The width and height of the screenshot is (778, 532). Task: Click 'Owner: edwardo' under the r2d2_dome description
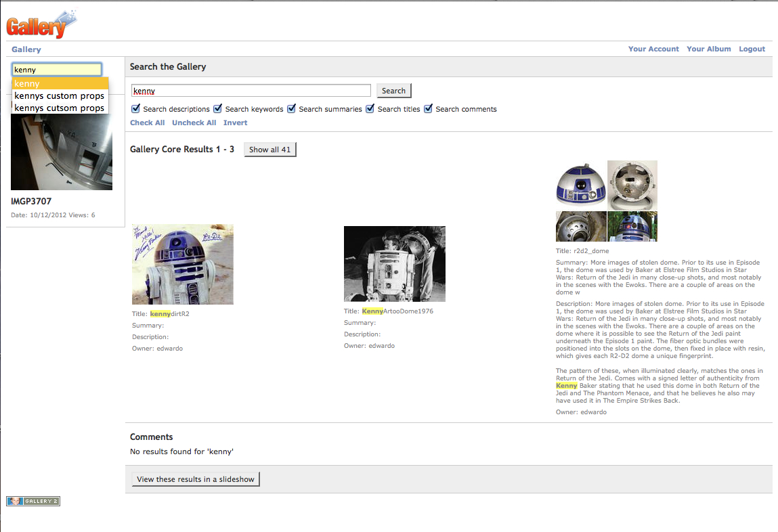tap(581, 412)
